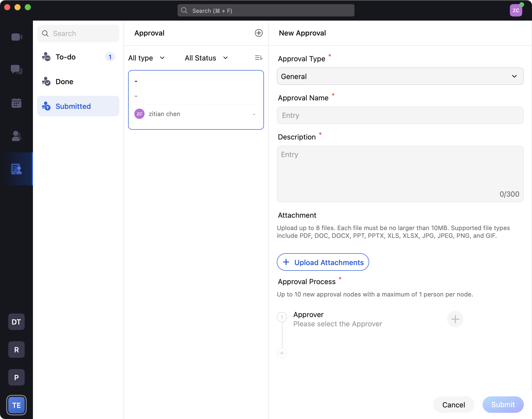This screenshot has width=532, height=419.
Task: Open the contacts sidebar icon
Action: [x=16, y=136]
